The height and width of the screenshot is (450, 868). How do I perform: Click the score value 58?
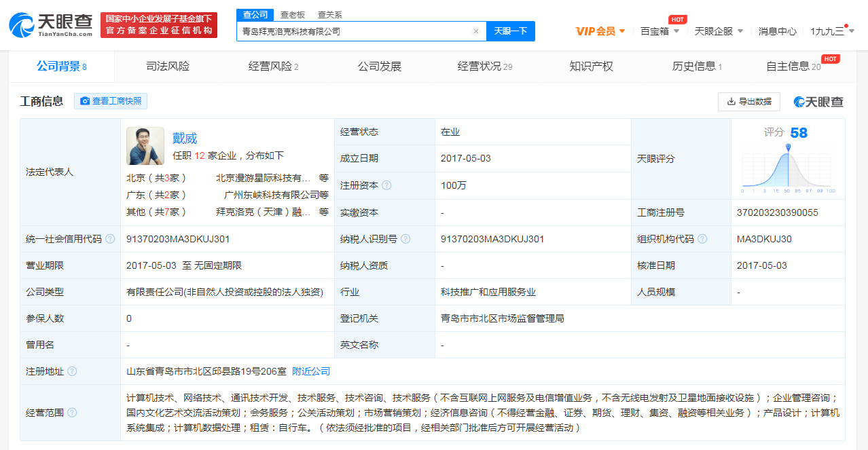[x=799, y=133]
